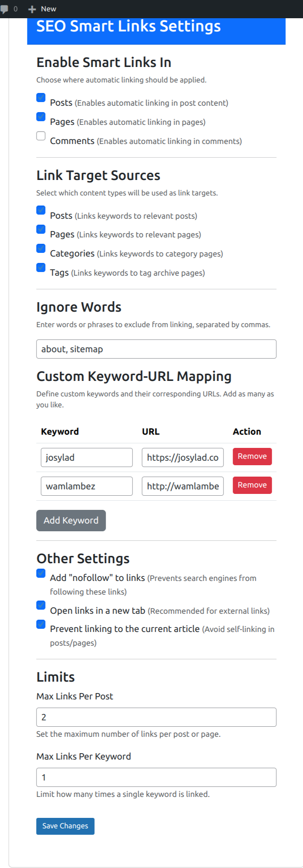Screen dimensions: 303x868
Task: Click the Save Changes button
Action: tap(65, 826)
